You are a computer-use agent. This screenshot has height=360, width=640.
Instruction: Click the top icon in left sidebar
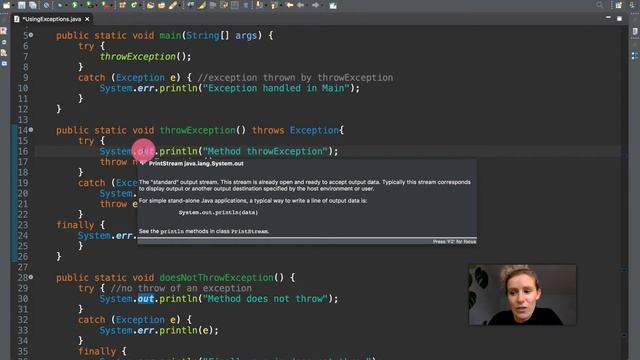click(4, 31)
